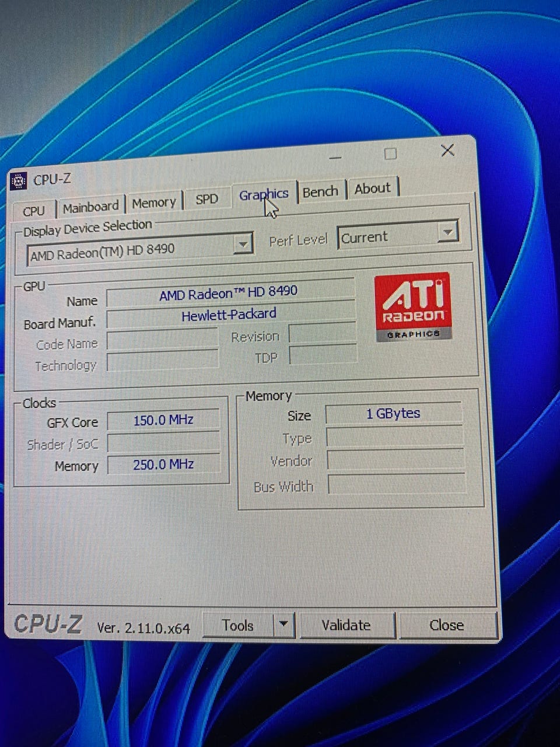Click the Ver. 2.11.0.x64 text
The height and width of the screenshot is (747, 560).
point(143,628)
